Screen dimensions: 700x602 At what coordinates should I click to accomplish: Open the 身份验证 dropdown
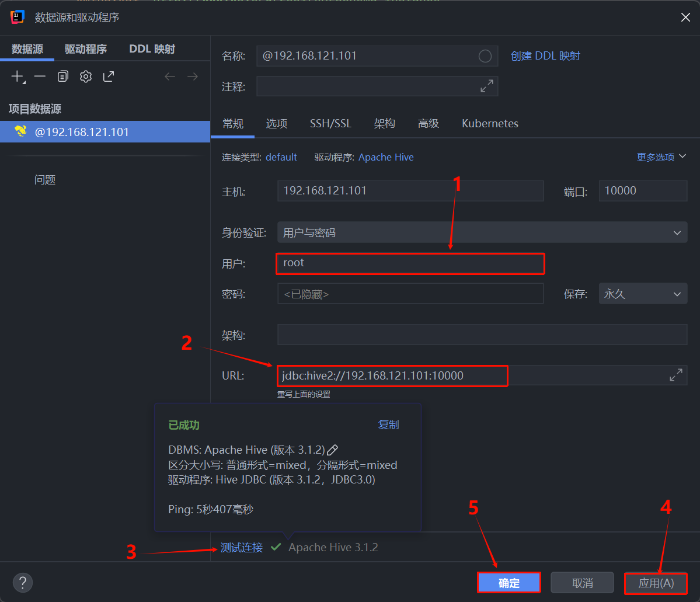482,232
